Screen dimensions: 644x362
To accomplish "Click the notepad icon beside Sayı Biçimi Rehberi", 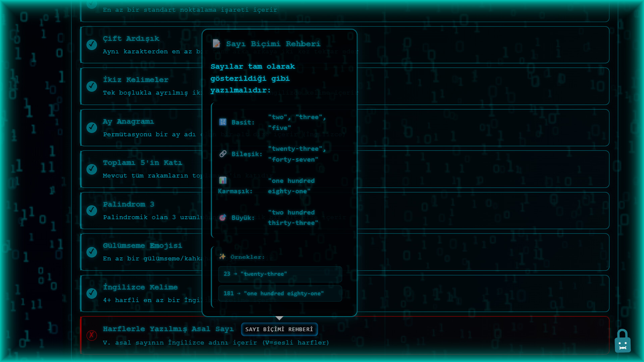I will coord(216,44).
